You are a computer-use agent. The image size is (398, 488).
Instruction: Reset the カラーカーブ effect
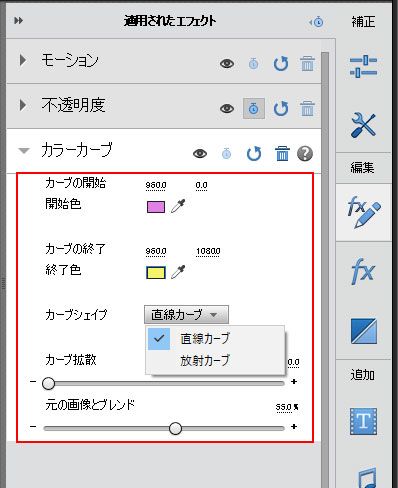pyautogui.click(x=254, y=154)
